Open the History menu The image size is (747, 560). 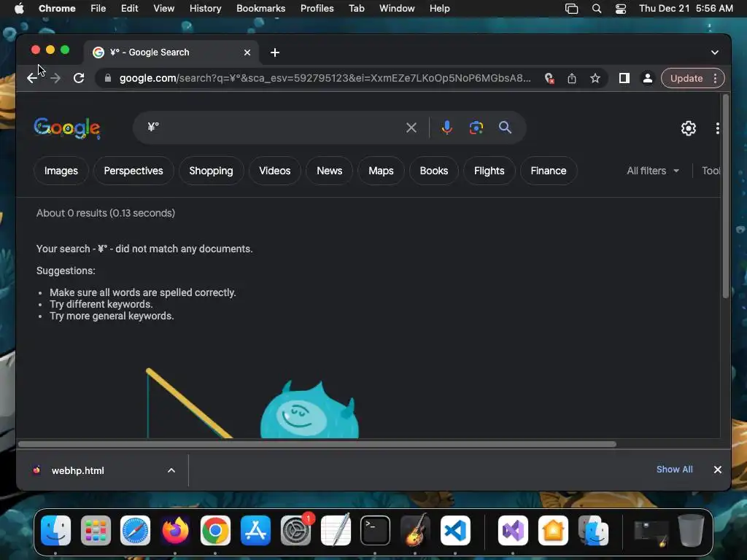tap(205, 9)
